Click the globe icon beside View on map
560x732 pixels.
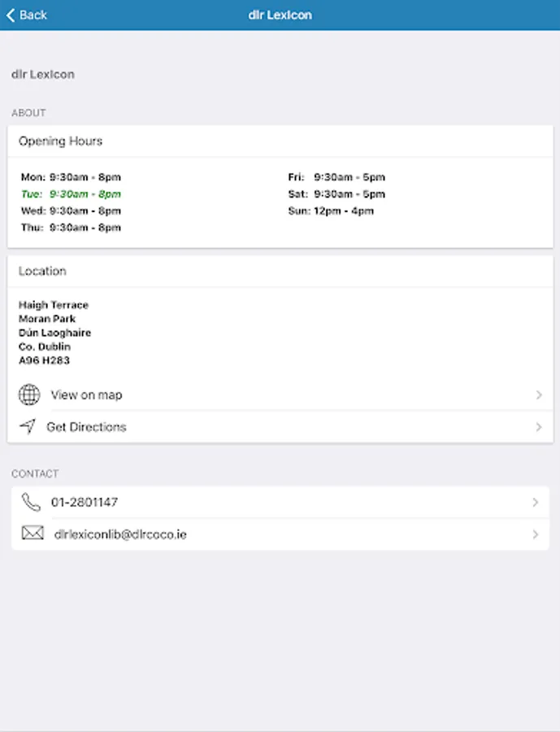29,395
